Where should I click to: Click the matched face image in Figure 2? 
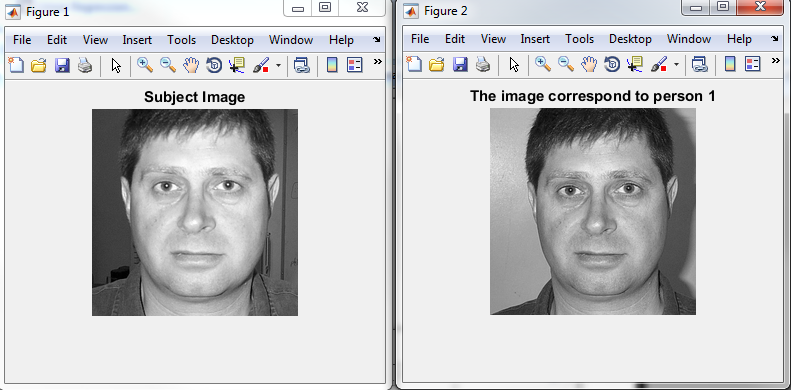point(593,211)
